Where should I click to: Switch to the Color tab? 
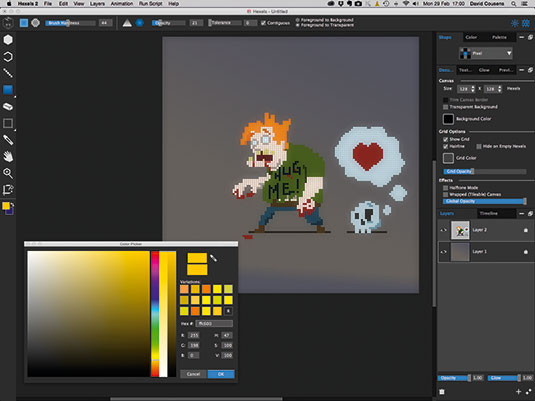(471, 37)
